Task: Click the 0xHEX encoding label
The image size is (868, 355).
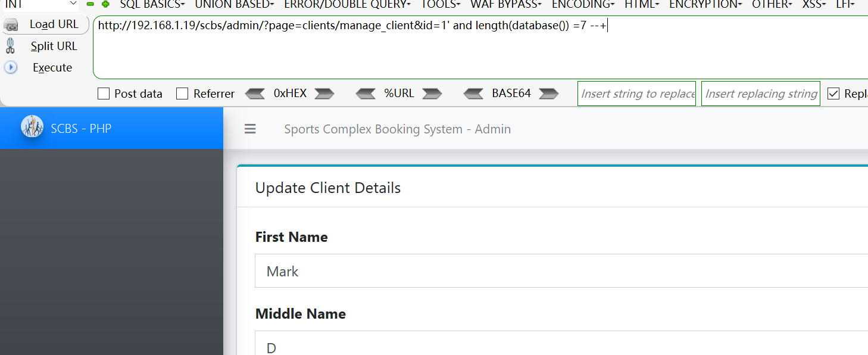Action: [290, 94]
